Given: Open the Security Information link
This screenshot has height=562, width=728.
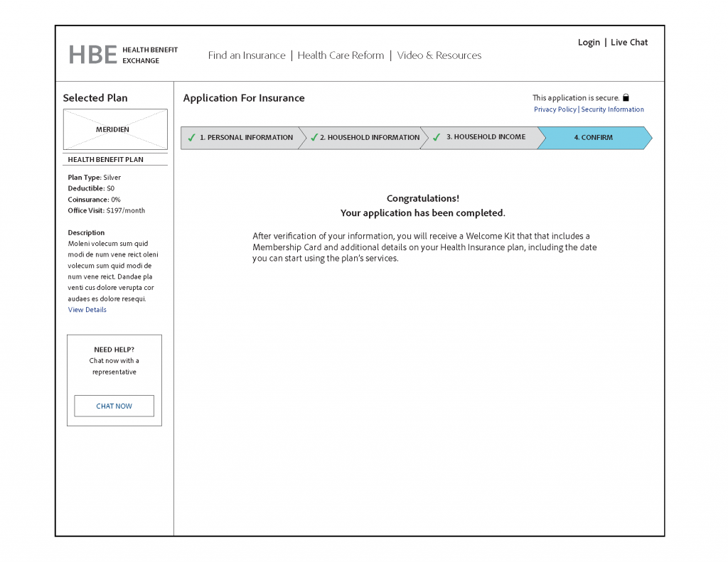Looking at the screenshot, I should (x=612, y=109).
